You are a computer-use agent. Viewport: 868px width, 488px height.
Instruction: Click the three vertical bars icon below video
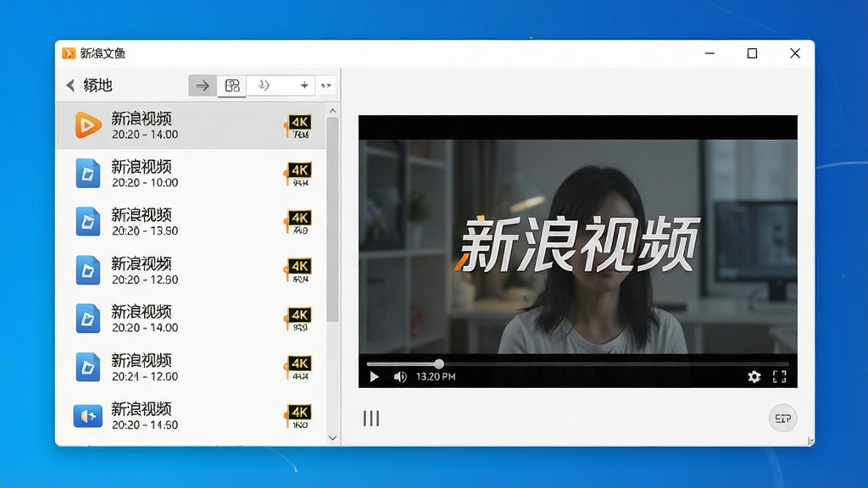coord(371,419)
